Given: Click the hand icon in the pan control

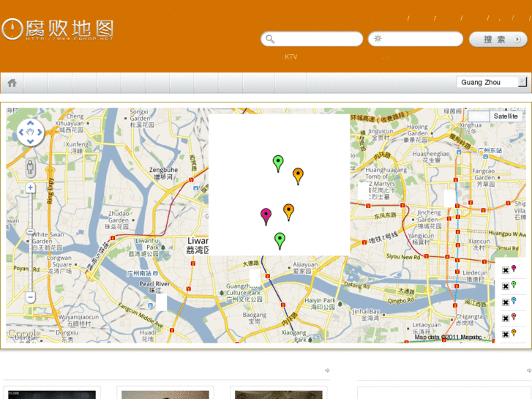Looking at the screenshot, I should click(31, 132).
